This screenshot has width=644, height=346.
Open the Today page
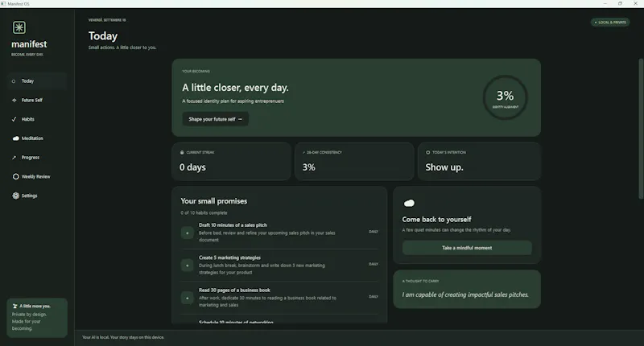pyautogui.click(x=37, y=81)
